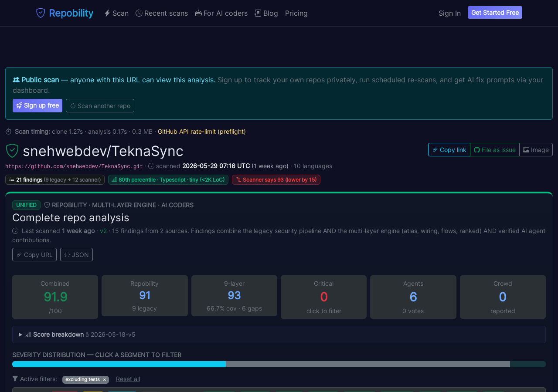The width and height of the screenshot is (558, 392).
Task: Click the Get Started Free button
Action: tap(495, 13)
